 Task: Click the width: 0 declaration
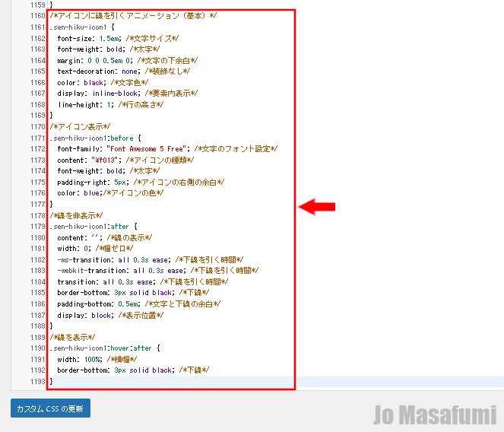(x=74, y=249)
